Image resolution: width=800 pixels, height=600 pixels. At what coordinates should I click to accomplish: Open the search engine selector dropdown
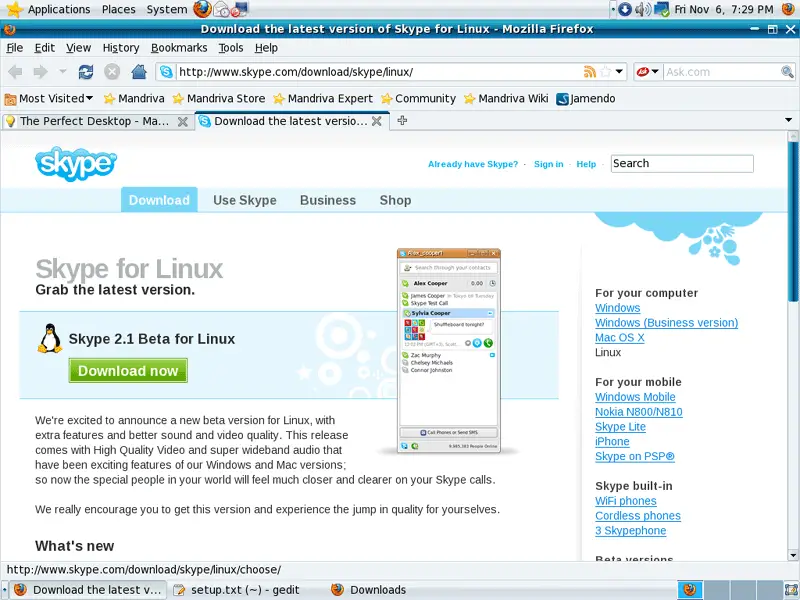click(x=648, y=72)
